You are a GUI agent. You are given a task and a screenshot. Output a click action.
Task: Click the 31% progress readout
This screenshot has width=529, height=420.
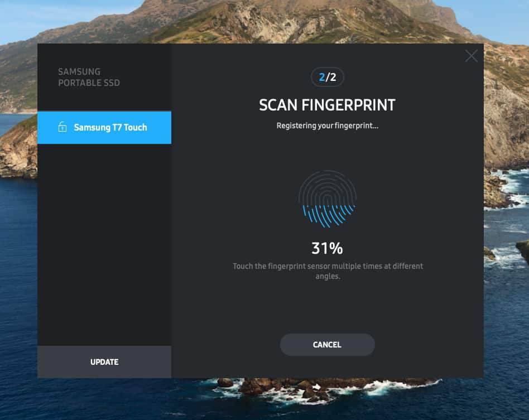pos(327,248)
